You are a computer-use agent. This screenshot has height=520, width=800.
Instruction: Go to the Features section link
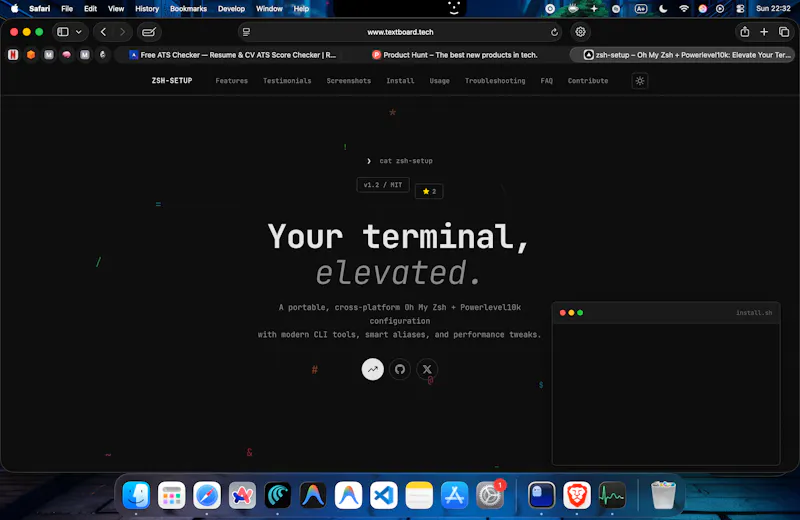click(232, 81)
